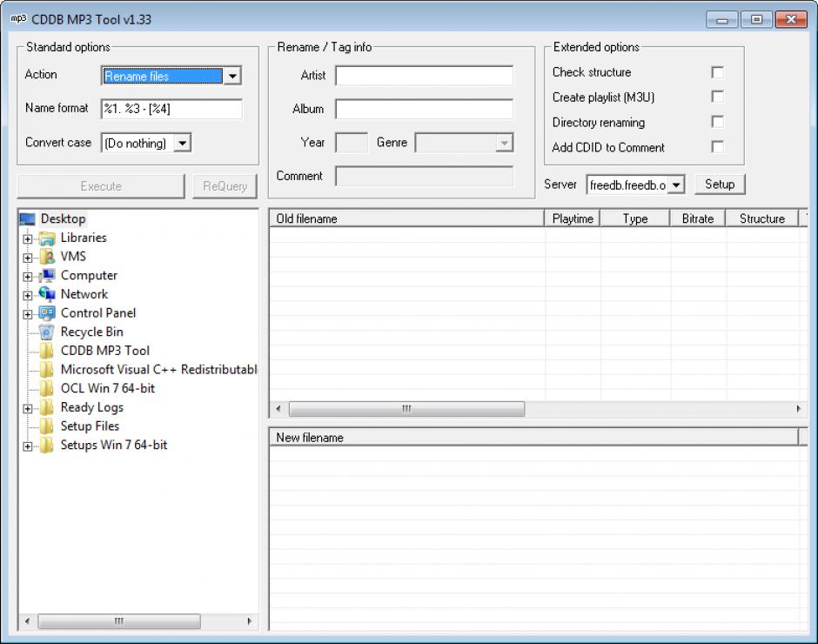Click the Libraries folder icon

coord(47,238)
